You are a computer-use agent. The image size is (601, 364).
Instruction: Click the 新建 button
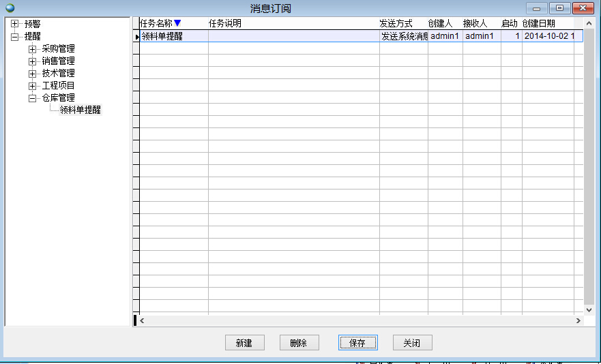click(244, 343)
